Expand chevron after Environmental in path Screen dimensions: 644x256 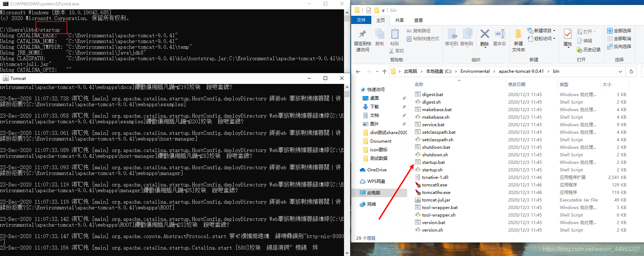pyautogui.click(x=495, y=71)
